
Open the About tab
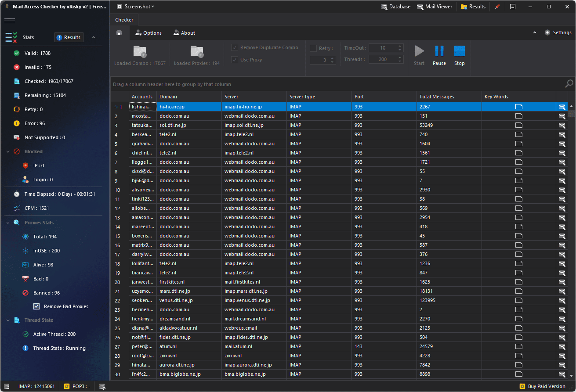click(184, 33)
